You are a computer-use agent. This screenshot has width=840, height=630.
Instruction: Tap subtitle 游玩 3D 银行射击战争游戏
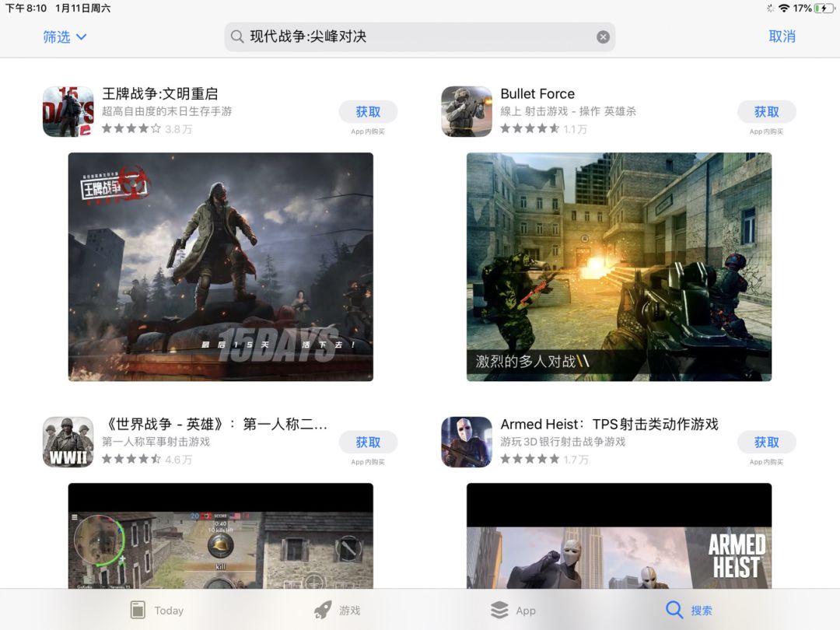[563, 442]
